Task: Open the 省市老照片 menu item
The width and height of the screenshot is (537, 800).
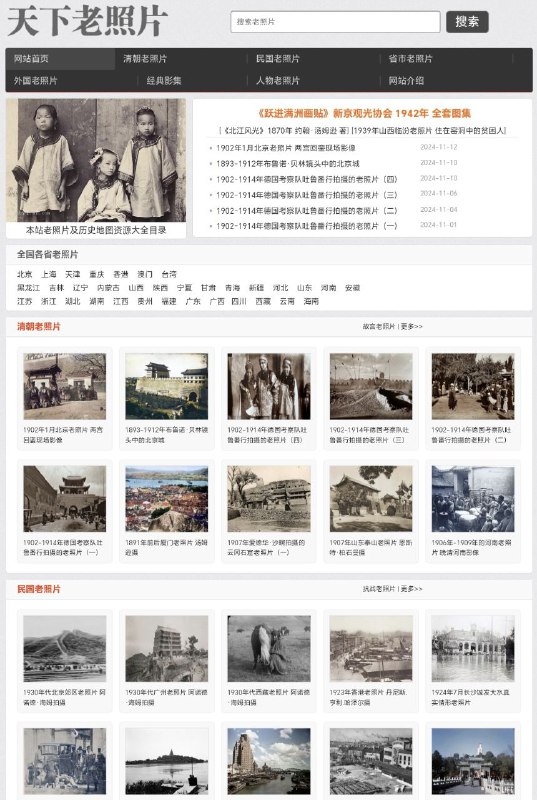Action: click(x=411, y=59)
